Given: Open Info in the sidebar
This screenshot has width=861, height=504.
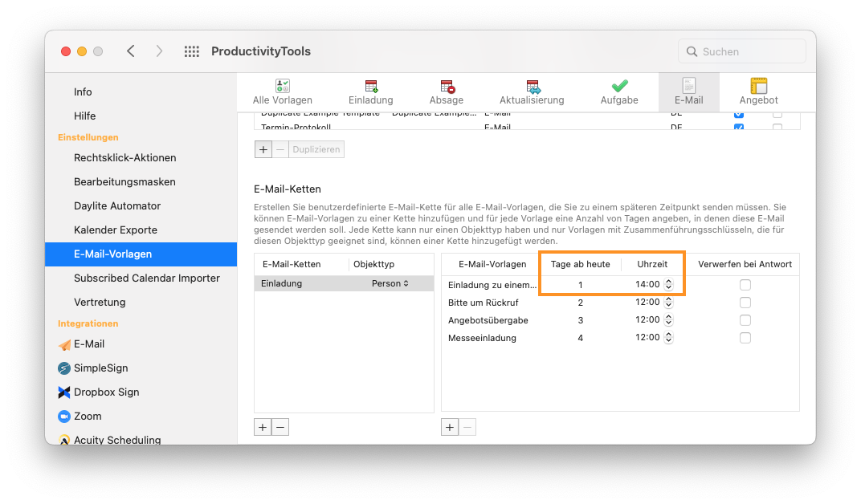Looking at the screenshot, I should click(83, 92).
